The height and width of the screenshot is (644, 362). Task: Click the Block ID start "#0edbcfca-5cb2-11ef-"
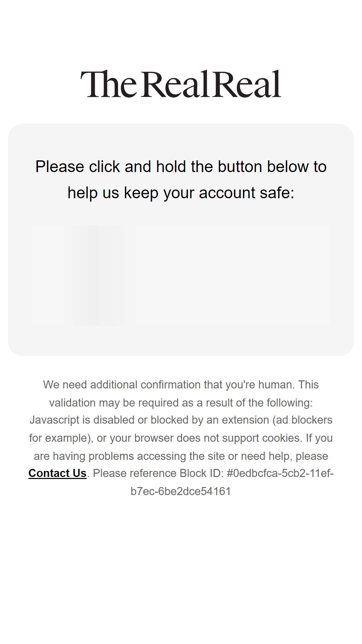pyautogui.click(x=280, y=473)
